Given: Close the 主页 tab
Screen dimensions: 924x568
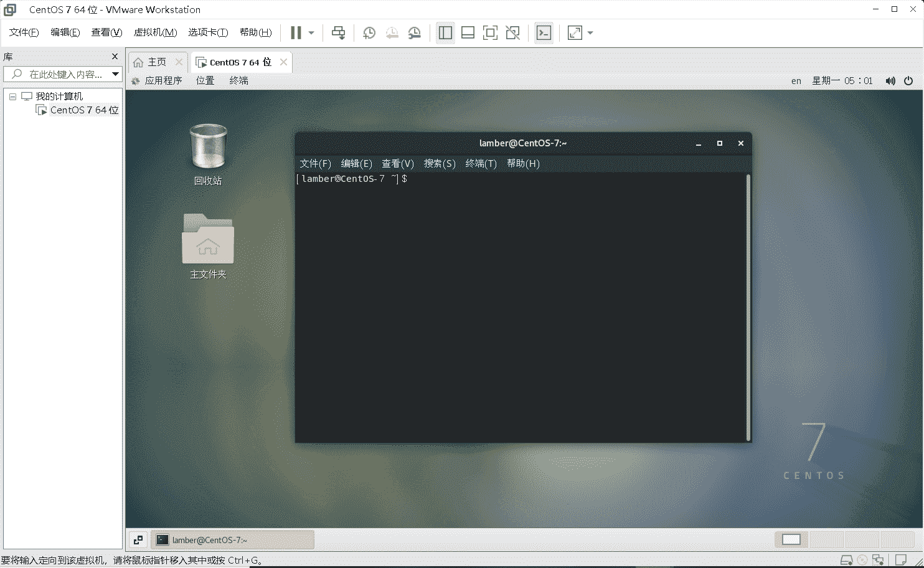Looking at the screenshot, I should point(179,62).
